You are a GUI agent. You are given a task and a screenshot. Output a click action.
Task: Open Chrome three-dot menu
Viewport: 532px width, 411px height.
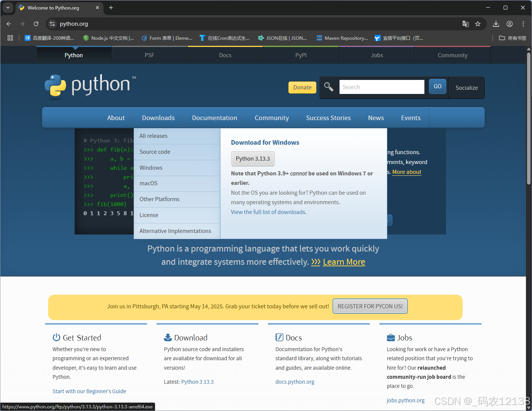[523, 24]
